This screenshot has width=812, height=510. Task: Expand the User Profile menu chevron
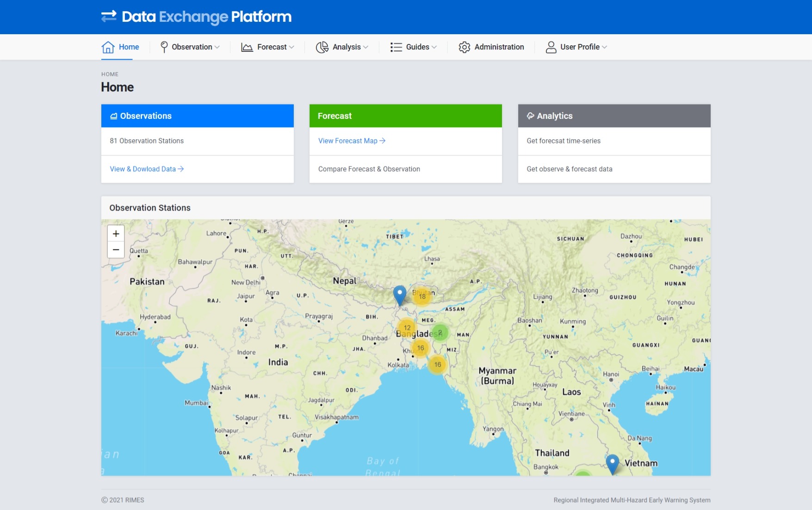tap(604, 47)
